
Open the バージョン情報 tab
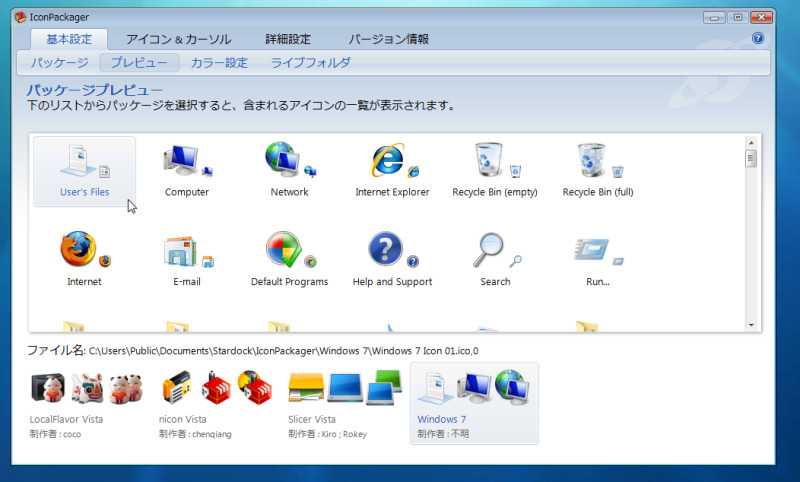pos(388,39)
